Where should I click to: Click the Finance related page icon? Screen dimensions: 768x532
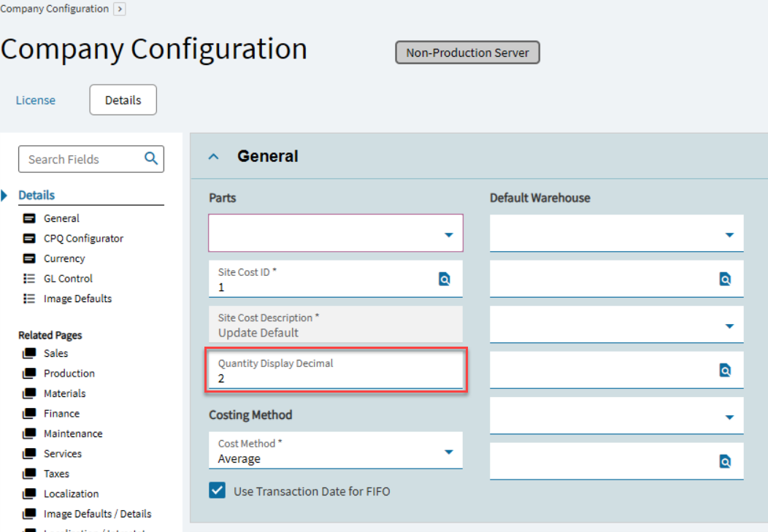pyautogui.click(x=29, y=414)
